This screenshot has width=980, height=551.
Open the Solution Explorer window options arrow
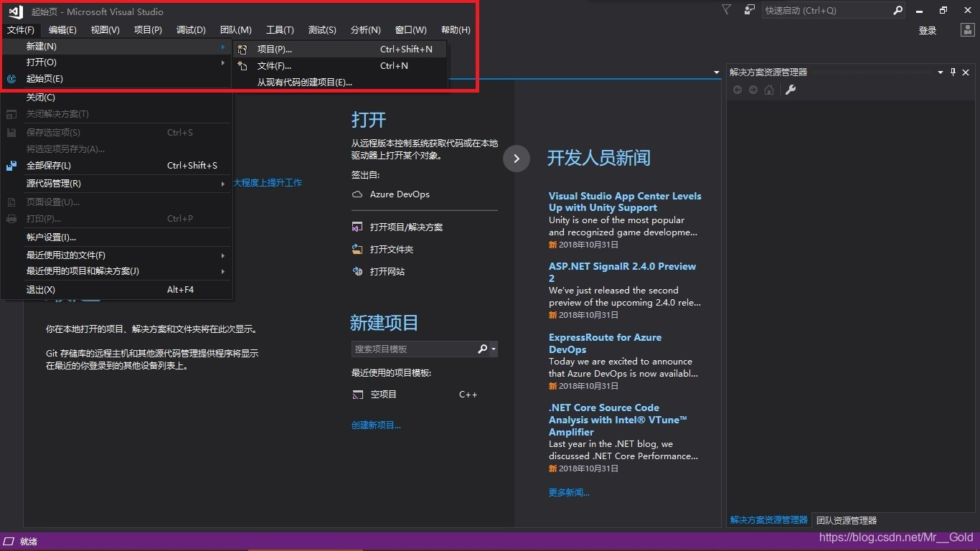click(x=941, y=72)
